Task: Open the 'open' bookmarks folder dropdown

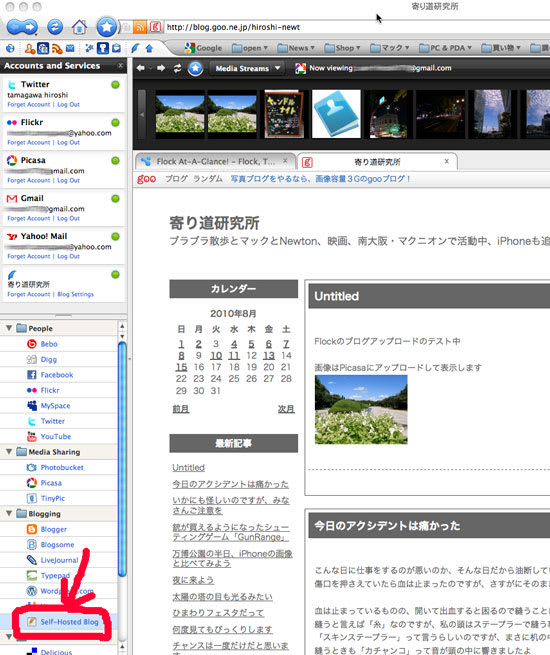Action: tap(250, 48)
